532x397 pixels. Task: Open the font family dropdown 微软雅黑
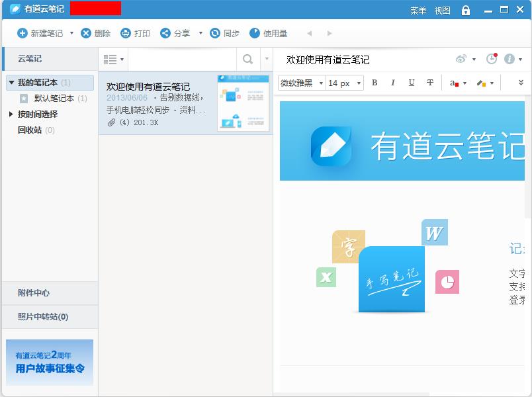(301, 83)
